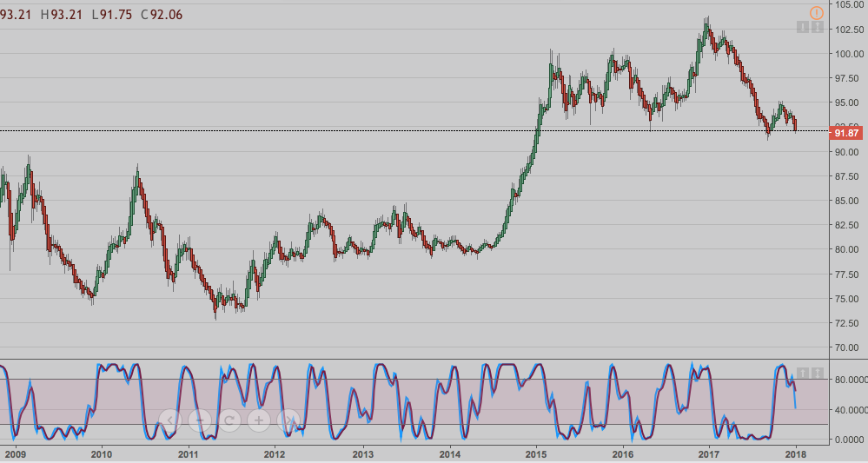Click the 102.50 price axis value
Image resolution: width=868 pixels, height=463 pixels.
coord(849,30)
